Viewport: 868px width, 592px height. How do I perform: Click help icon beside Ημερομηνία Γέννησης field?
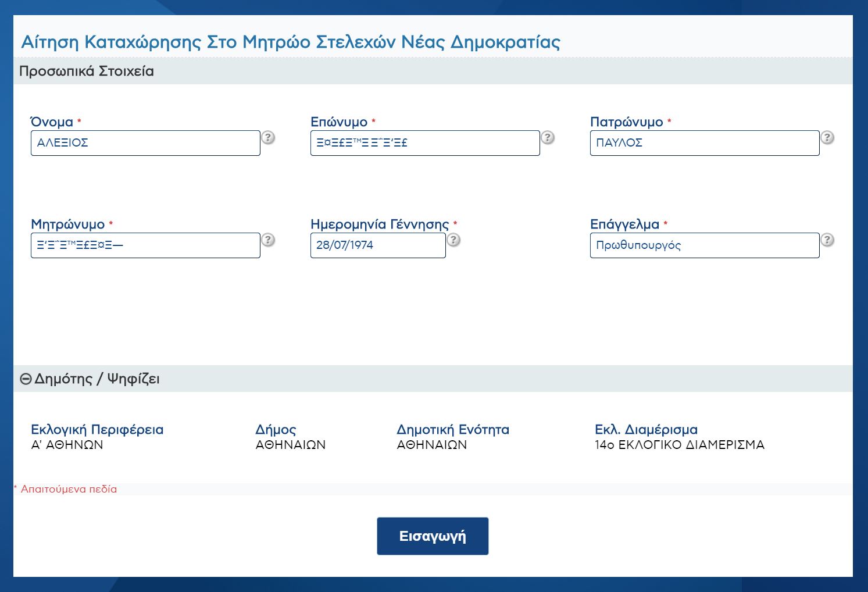[453, 240]
